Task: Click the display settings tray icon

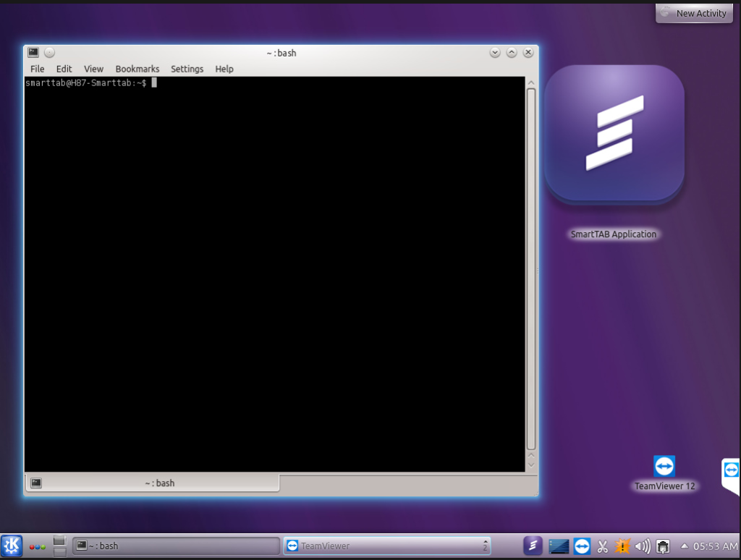Action: pyautogui.click(x=559, y=546)
